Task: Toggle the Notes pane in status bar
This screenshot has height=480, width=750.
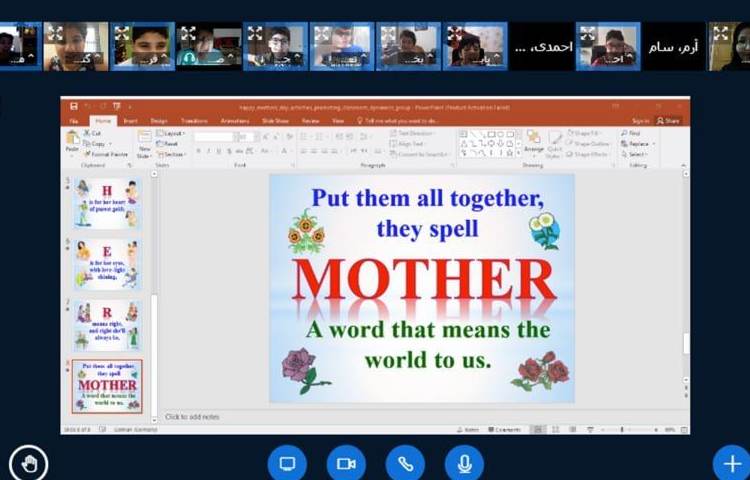Action: pos(466,429)
